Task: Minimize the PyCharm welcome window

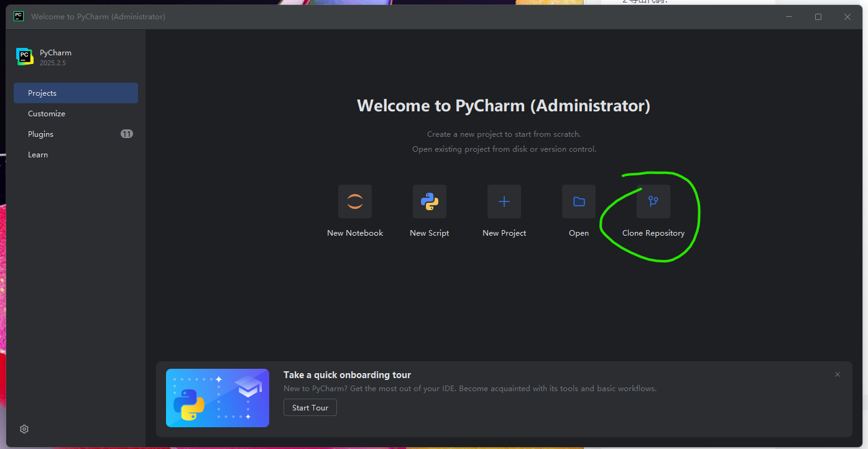Action: (789, 17)
